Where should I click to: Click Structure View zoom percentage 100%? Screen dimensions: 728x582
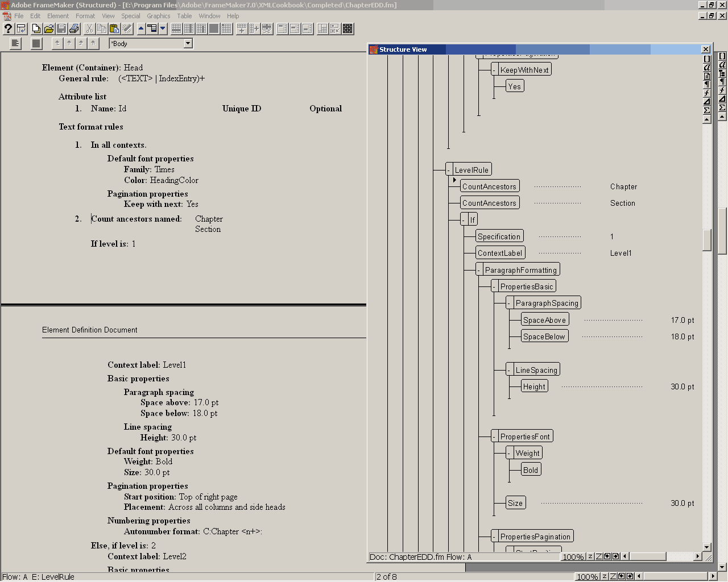click(x=573, y=556)
